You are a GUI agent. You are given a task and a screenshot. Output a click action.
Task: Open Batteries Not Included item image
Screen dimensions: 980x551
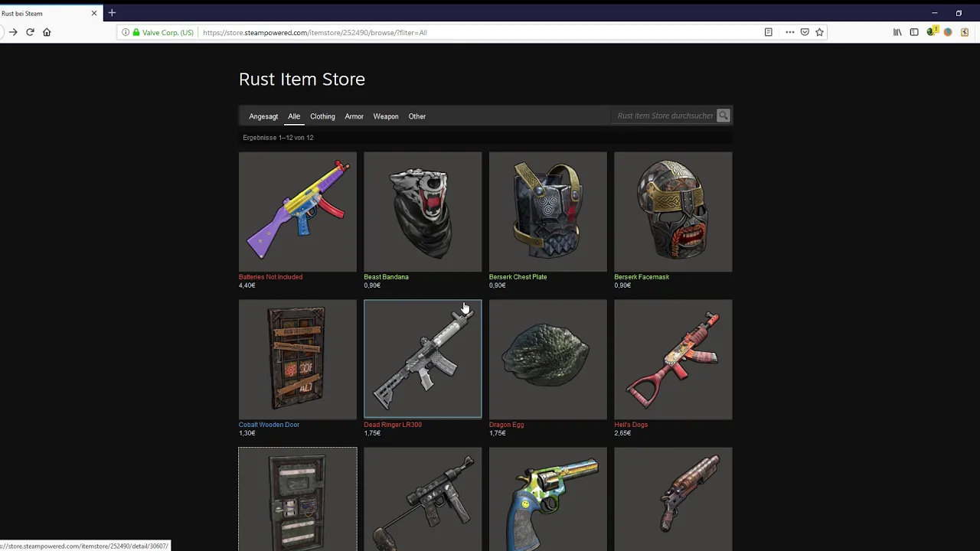click(x=298, y=211)
